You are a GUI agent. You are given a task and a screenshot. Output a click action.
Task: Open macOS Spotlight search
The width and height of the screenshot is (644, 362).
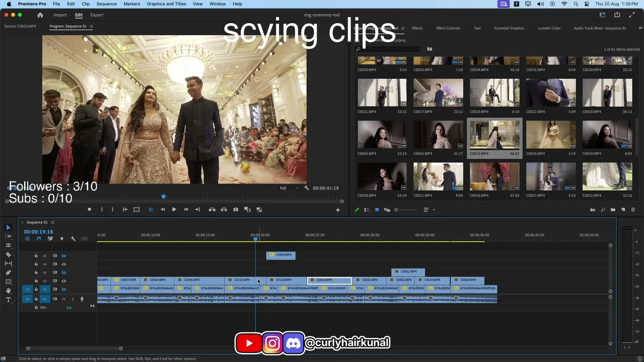point(576,4)
